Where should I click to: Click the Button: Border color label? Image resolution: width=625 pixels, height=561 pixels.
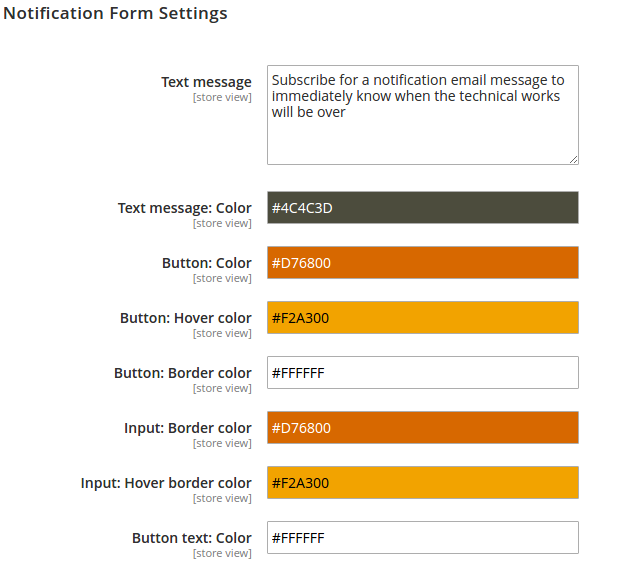183,373
